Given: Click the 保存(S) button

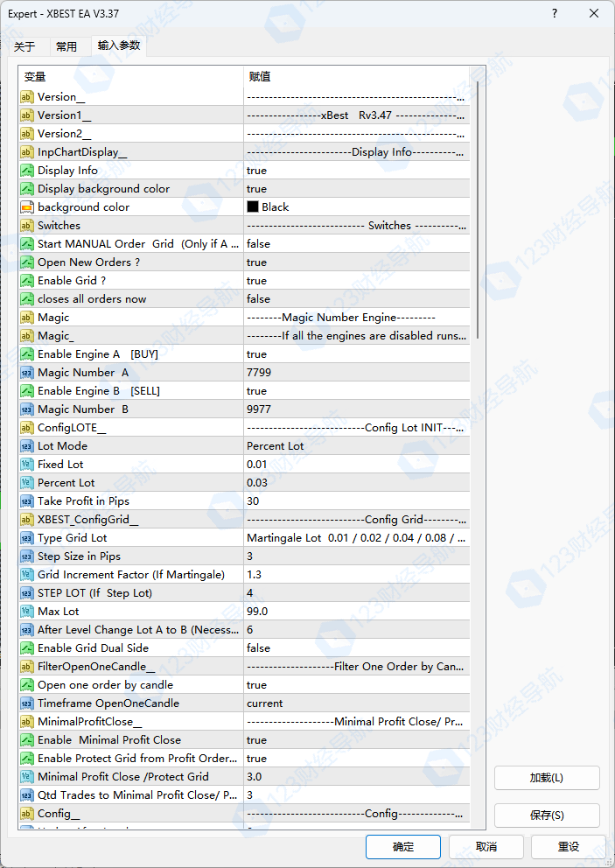Looking at the screenshot, I should pos(547,815).
